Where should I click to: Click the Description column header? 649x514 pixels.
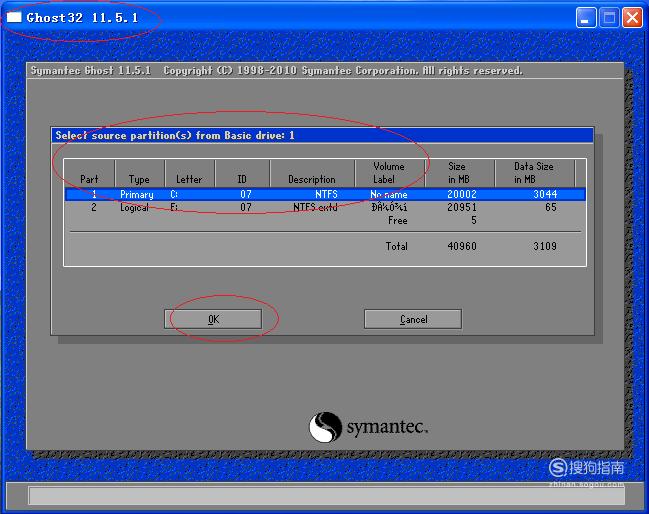pos(312,173)
